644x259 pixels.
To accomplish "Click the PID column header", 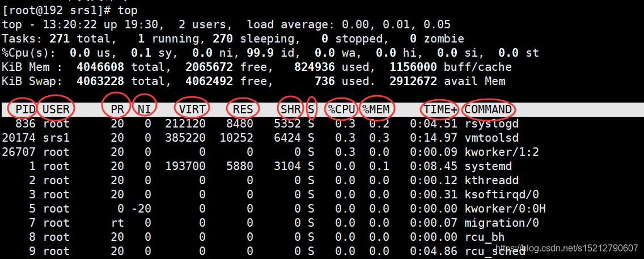I will [x=26, y=109].
